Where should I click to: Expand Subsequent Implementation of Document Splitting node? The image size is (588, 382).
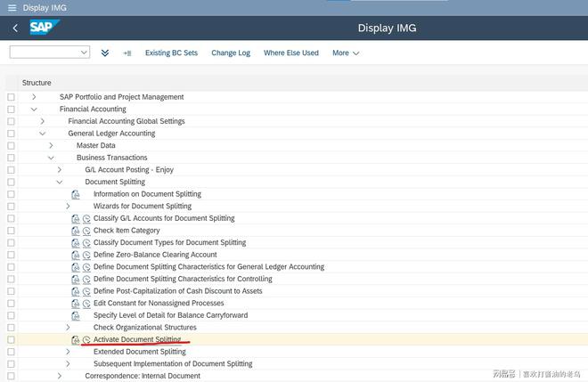click(x=68, y=363)
